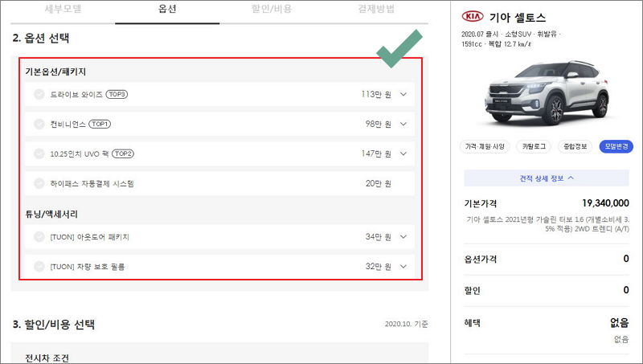Screen dimensions: 643x364
Task: Open the 할인/비용 tab
Action: tap(272, 9)
